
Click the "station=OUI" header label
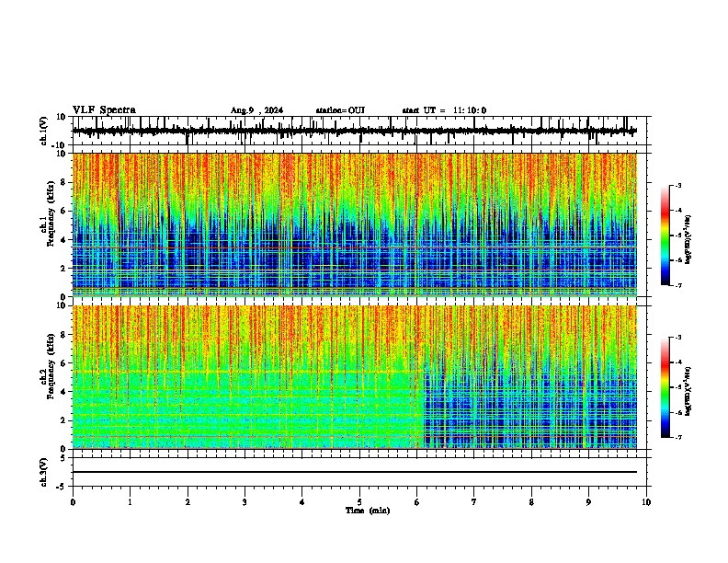[x=340, y=110]
